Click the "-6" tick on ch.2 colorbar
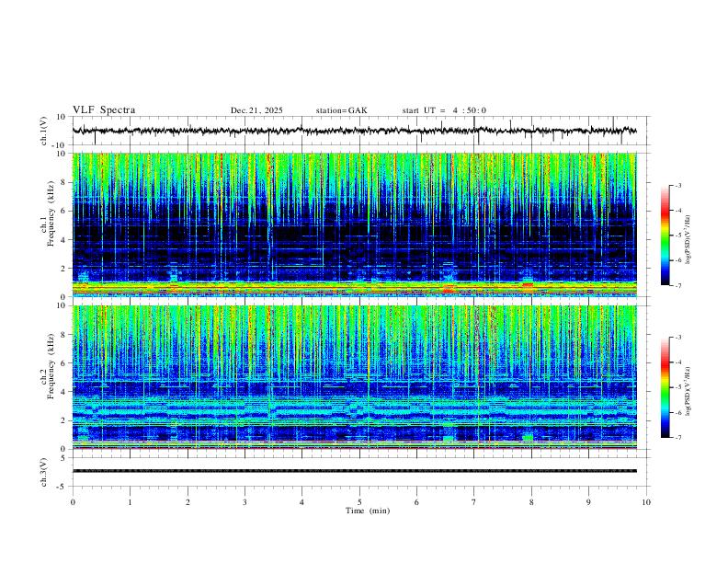The width and height of the screenshot is (728, 563). (x=678, y=412)
